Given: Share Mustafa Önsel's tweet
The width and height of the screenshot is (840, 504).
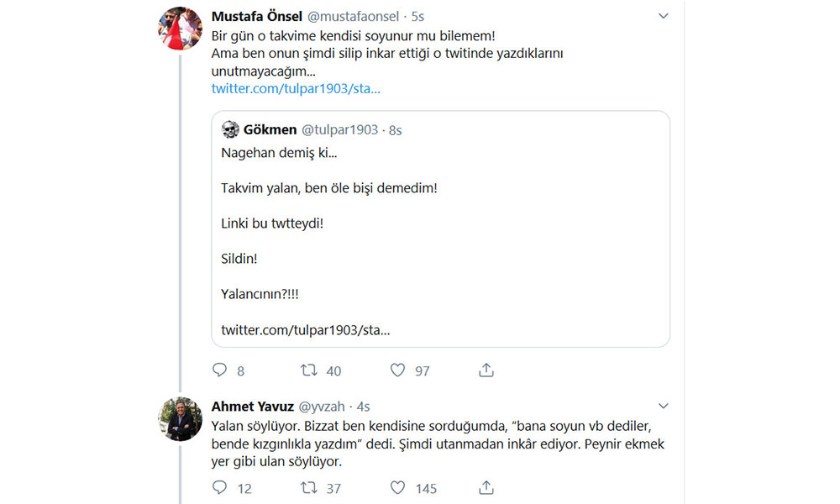Looking at the screenshot, I should click(486, 370).
